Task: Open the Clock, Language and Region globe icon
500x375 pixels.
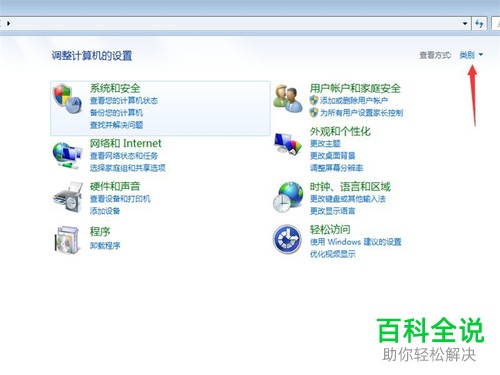Action: pos(288,197)
